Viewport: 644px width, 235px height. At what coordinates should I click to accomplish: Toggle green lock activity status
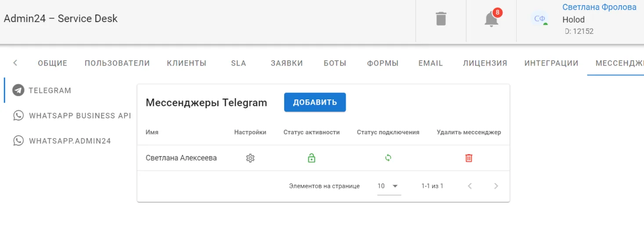coord(311,158)
